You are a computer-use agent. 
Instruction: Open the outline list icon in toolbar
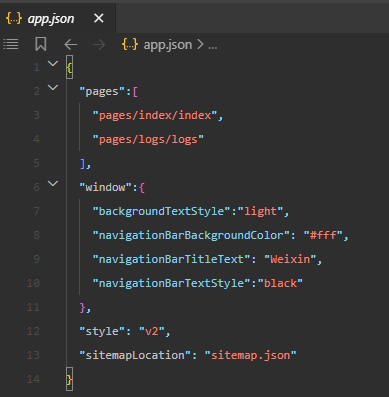point(11,44)
